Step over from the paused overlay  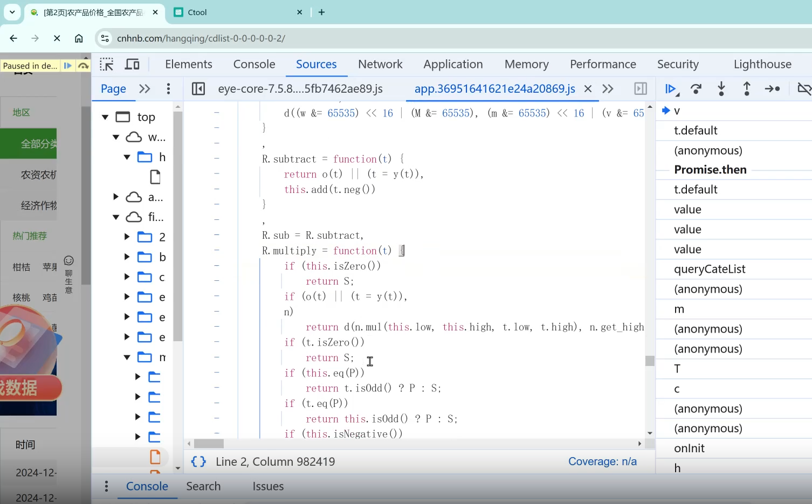point(83,66)
